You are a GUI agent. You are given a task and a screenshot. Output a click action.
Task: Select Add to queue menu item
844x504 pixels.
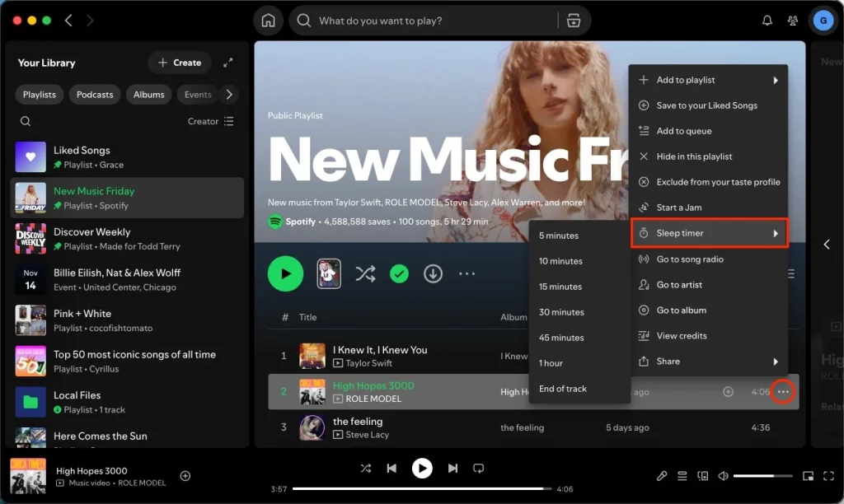pos(708,131)
